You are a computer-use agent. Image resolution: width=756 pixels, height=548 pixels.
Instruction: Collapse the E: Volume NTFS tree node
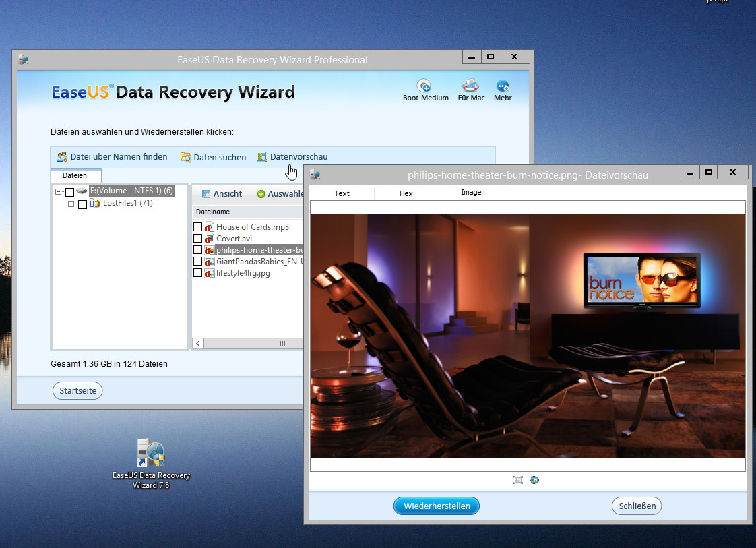coord(59,192)
